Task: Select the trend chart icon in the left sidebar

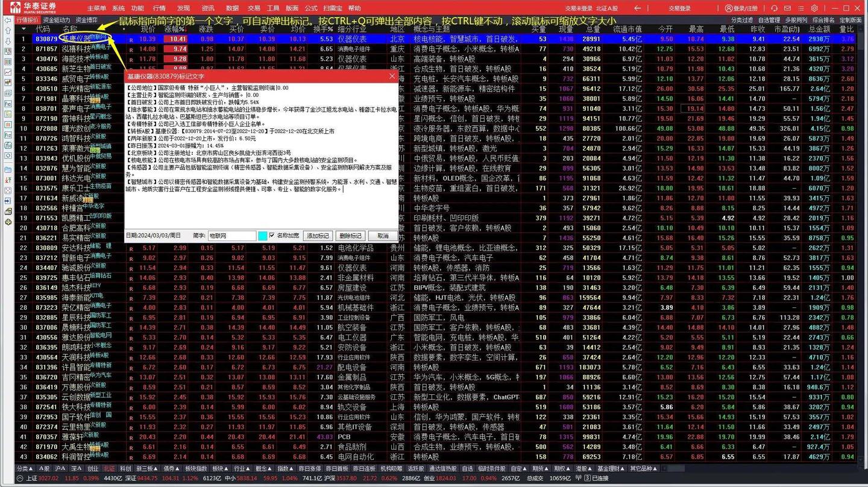Action: click(x=7, y=72)
